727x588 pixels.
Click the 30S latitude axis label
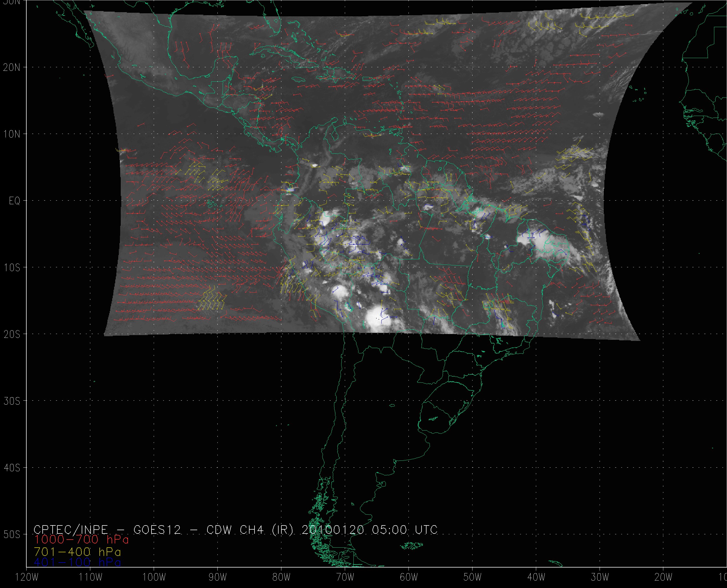tap(12, 401)
